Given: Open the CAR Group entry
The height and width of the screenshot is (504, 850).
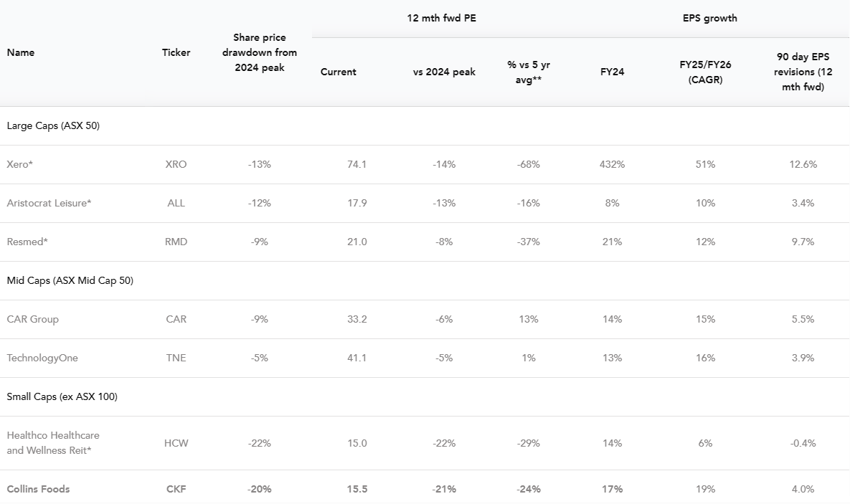Looking at the screenshot, I should [x=33, y=319].
